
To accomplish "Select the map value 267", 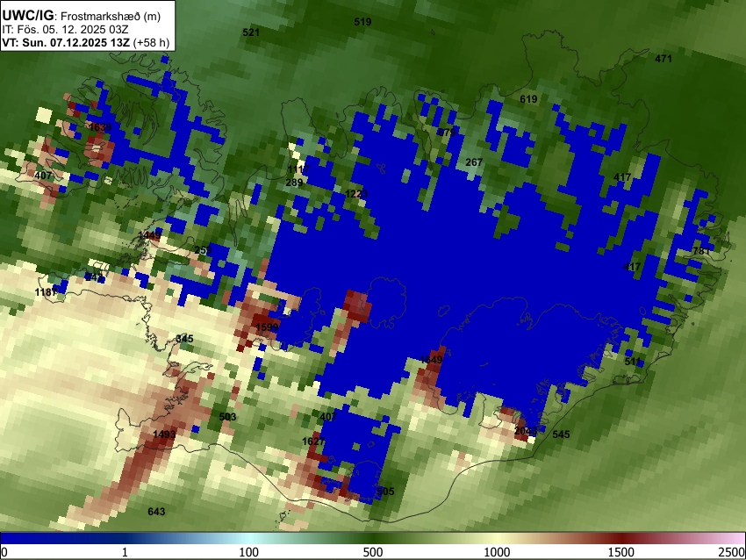I will (474, 162).
